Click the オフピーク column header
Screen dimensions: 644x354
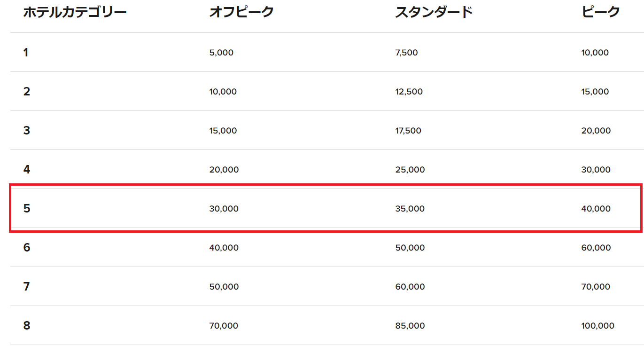tap(241, 13)
